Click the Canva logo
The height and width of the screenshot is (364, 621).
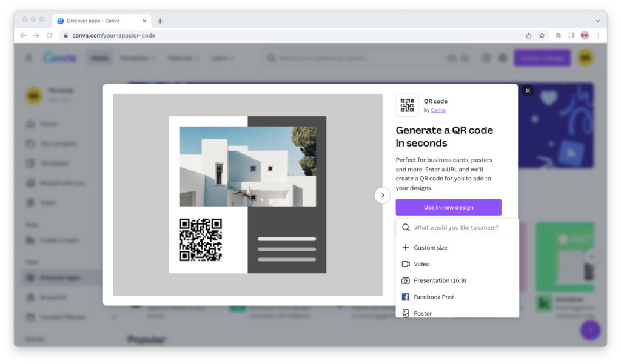click(x=59, y=58)
